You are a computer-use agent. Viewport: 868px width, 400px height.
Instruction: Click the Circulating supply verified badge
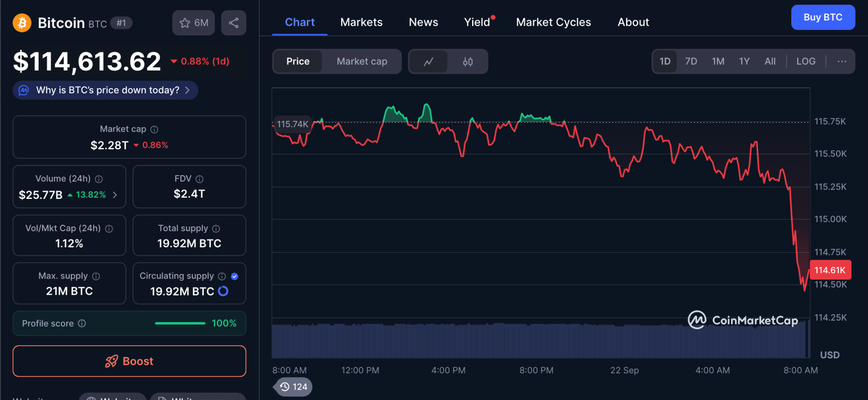234,276
